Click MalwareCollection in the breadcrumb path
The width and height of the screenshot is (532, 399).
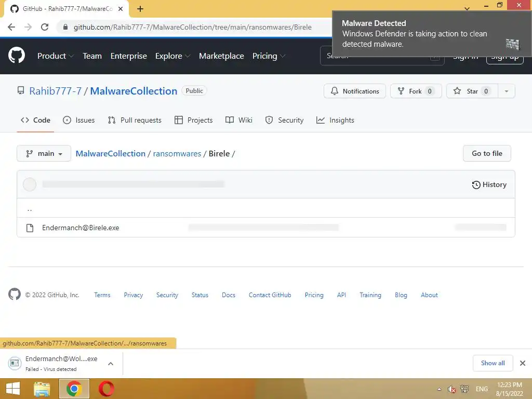click(110, 153)
